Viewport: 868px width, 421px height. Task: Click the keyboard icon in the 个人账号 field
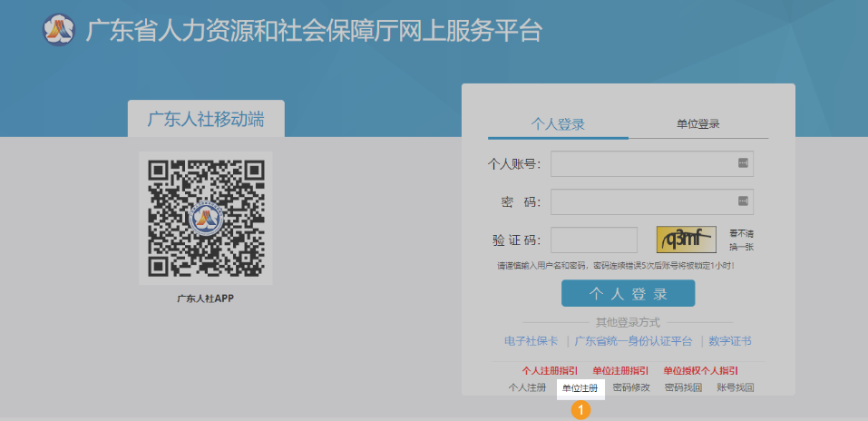[742, 163]
